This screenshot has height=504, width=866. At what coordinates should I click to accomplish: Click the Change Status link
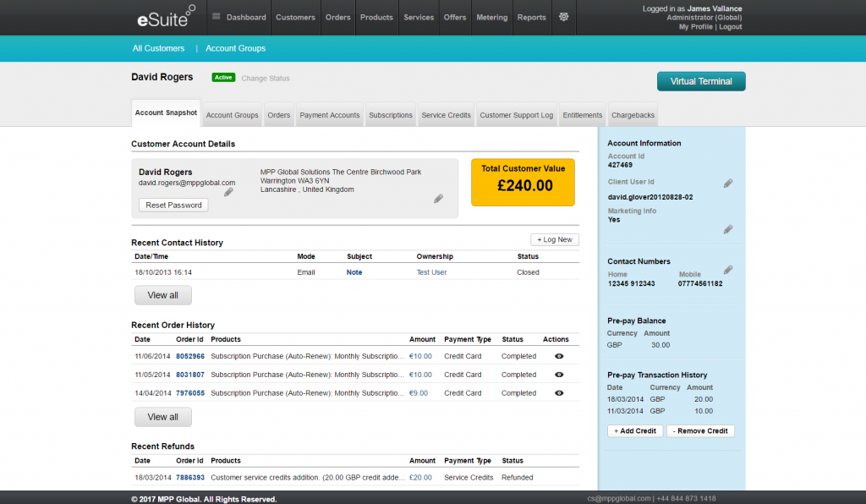[266, 79]
